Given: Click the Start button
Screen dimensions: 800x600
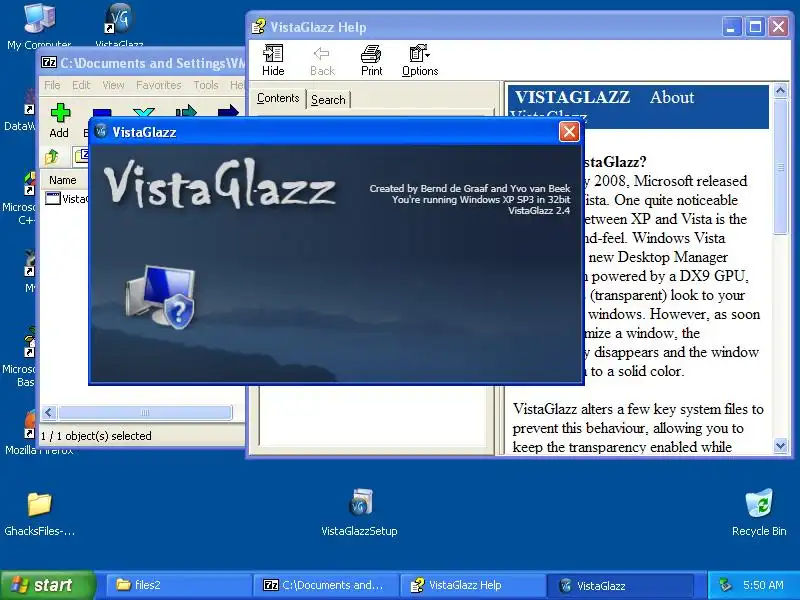Looking at the screenshot, I should (x=47, y=585).
